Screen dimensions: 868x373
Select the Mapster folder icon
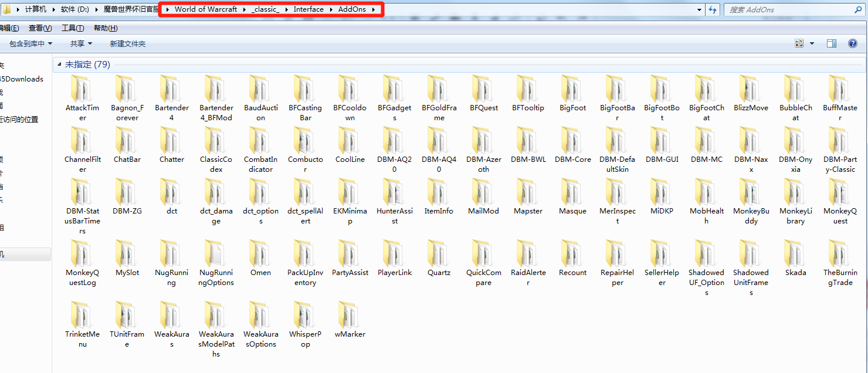click(x=528, y=191)
